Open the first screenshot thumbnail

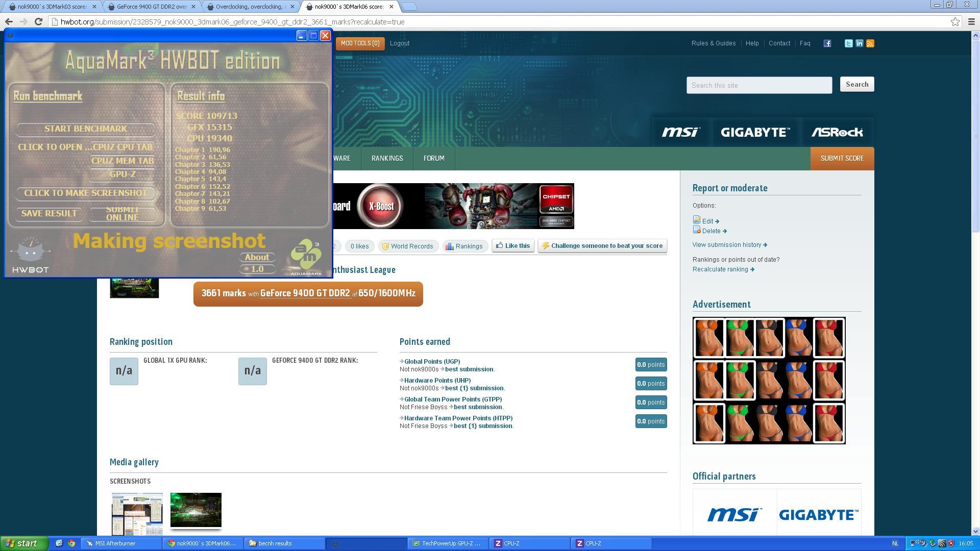(137, 514)
